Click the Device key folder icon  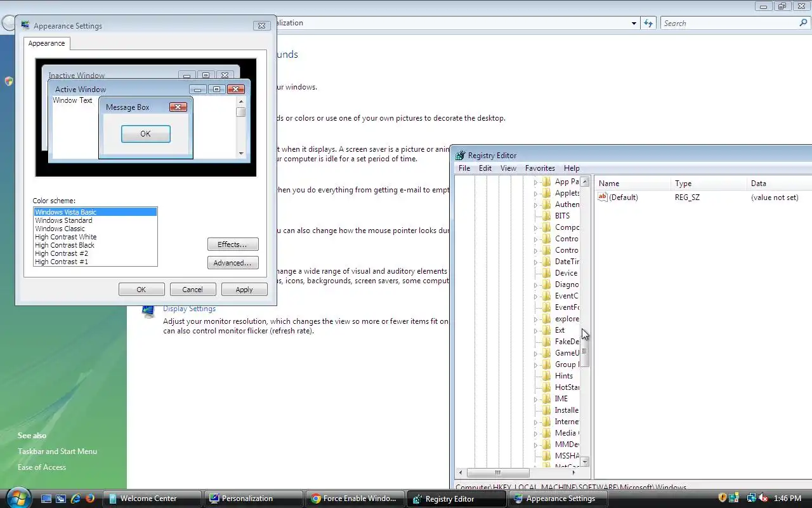(546, 273)
